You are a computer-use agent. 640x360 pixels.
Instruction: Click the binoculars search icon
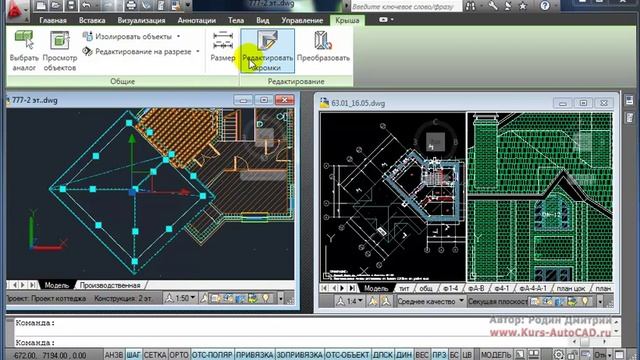[x=471, y=6]
